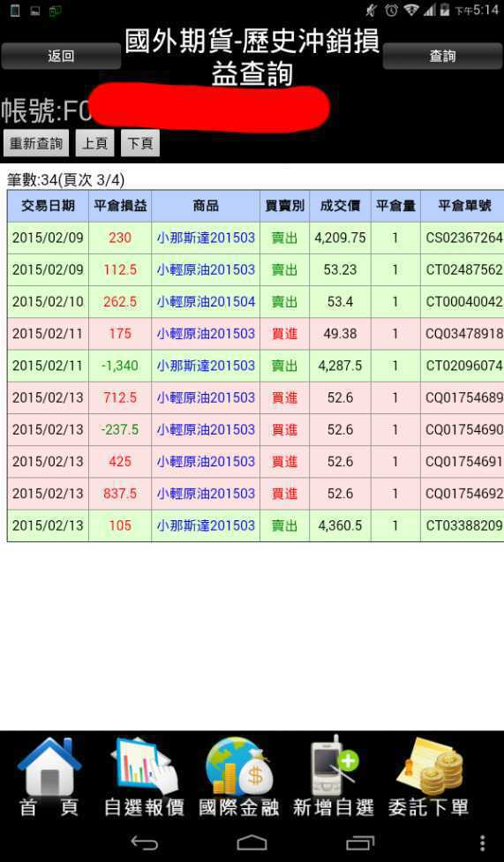Screen dimensions: 504x862
Task: Go to previous page with 上頁
Action: (x=94, y=143)
